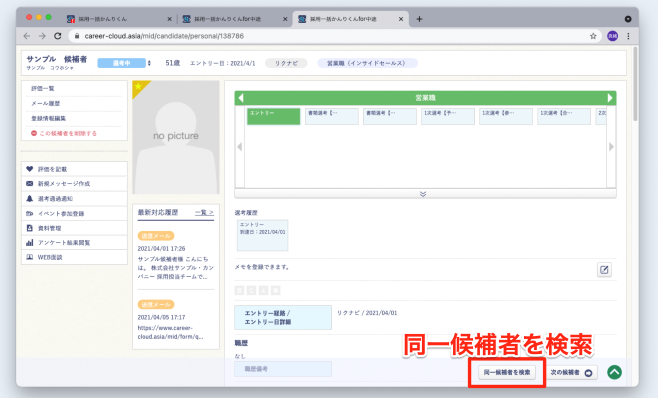Open the 選考中 status dropdown

pyautogui.click(x=124, y=63)
